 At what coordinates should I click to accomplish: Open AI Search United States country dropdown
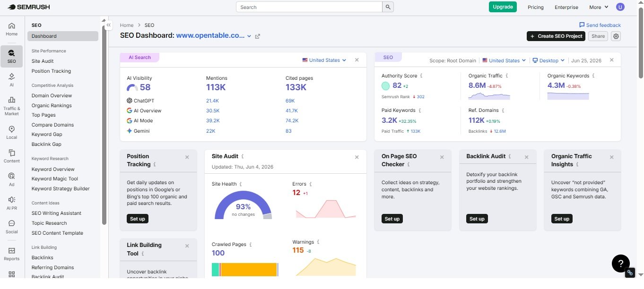(324, 60)
